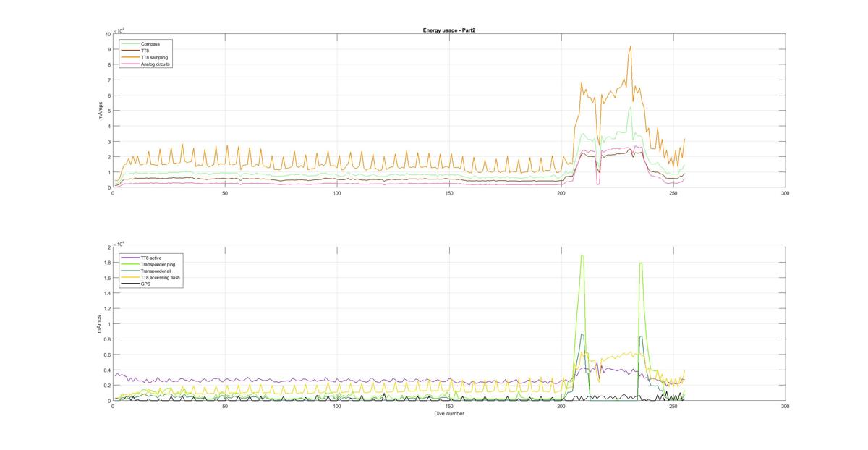
Task: Click y-axis tick '0.4' on the bottom plot
Action: pos(107,370)
